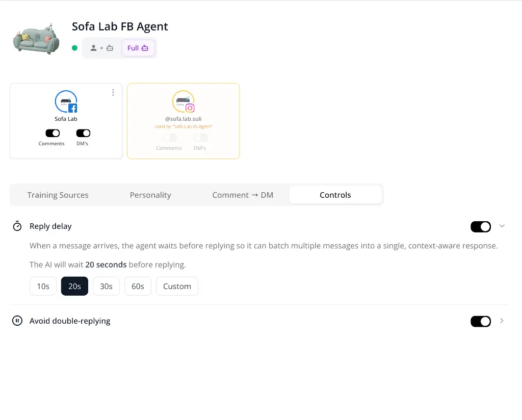Screen dimensions: 522x420
Task: Click the robot icon inside the Full badge
Action: tap(145, 48)
